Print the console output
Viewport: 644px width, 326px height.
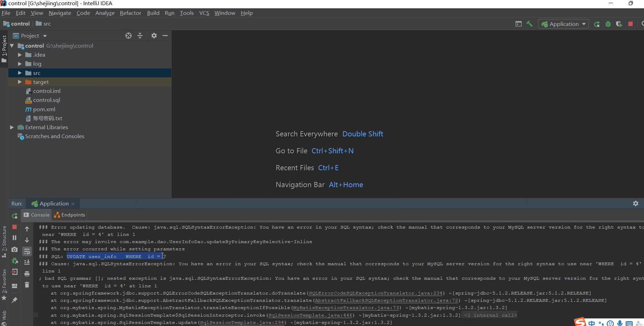pyautogui.click(x=27, y=274)
